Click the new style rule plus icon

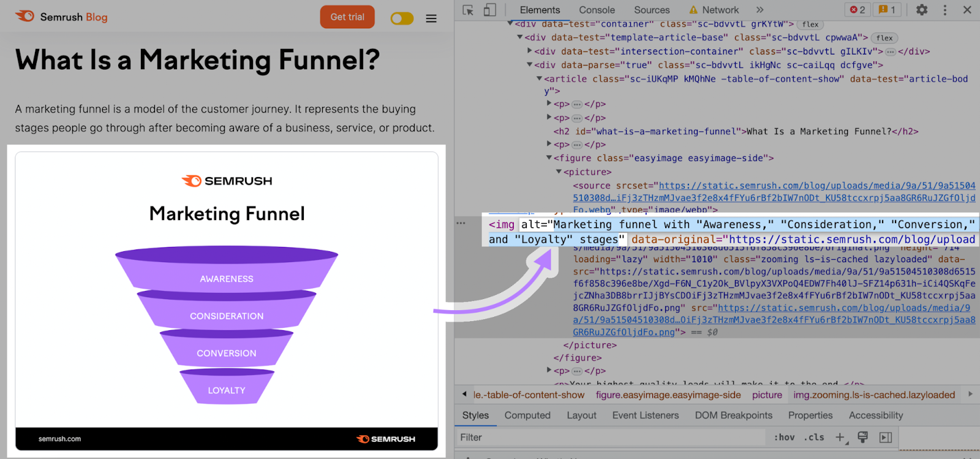point(840,437)
